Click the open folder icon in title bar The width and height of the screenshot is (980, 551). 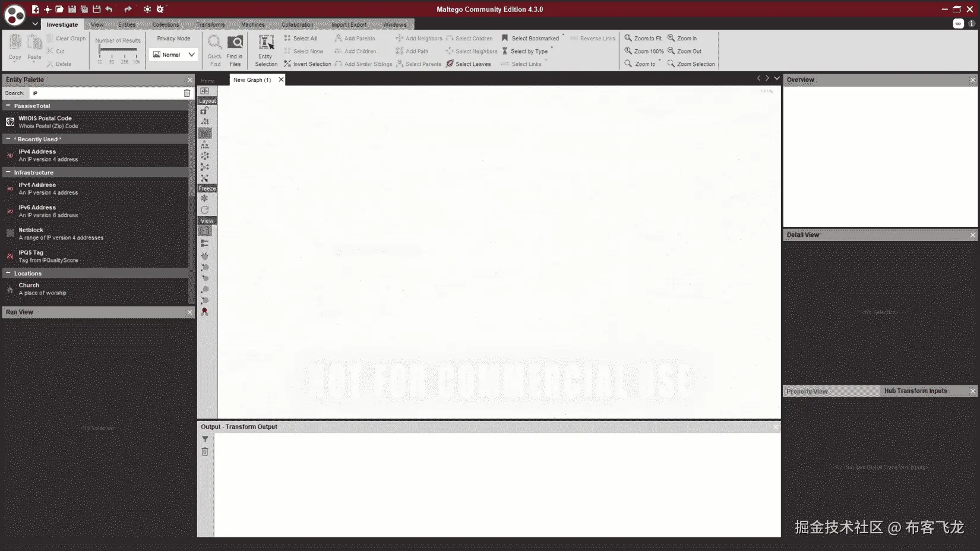coord(59,9)
